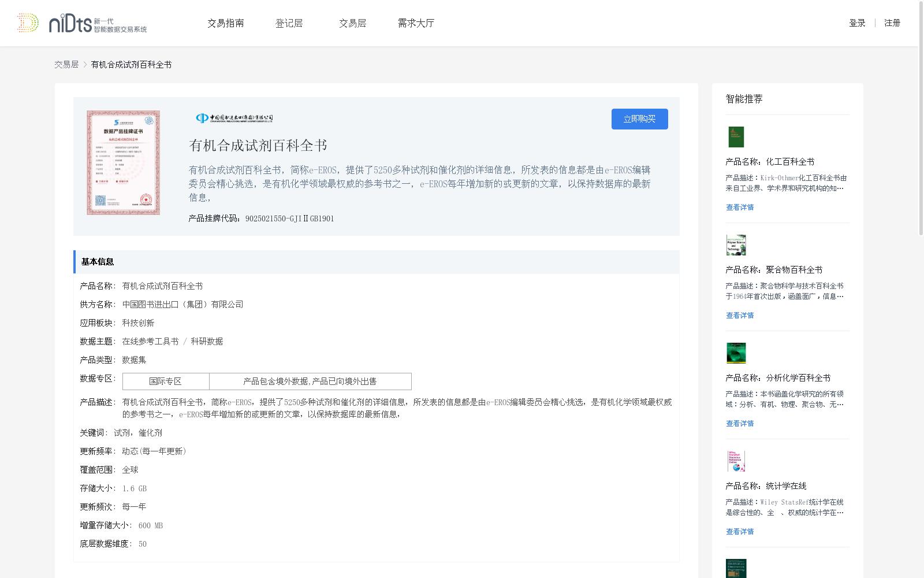Screen dimensions: 924x578
Task: Click the 立即购买 buy button
Action: tap(640, 119)
